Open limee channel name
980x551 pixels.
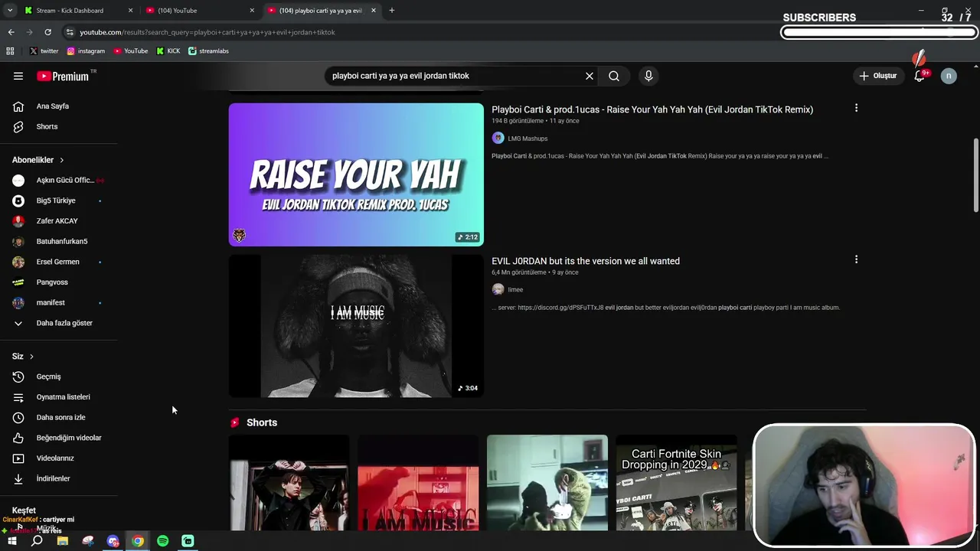coord(515,289)
